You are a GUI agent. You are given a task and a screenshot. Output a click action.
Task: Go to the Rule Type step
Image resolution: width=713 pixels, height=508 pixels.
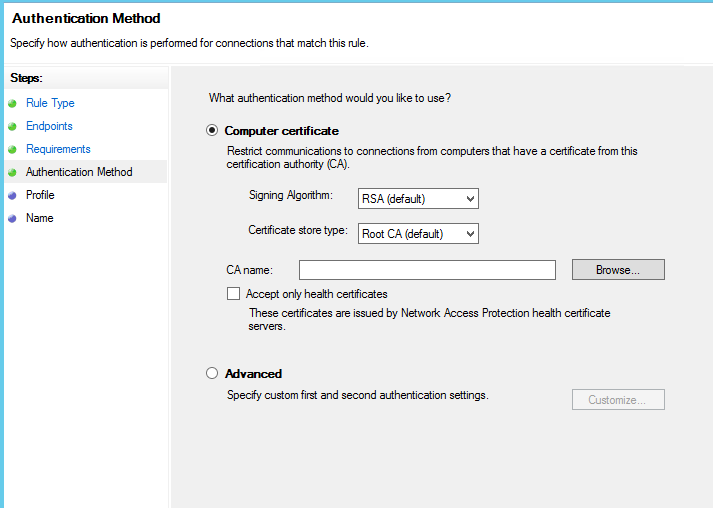(50, 103)
